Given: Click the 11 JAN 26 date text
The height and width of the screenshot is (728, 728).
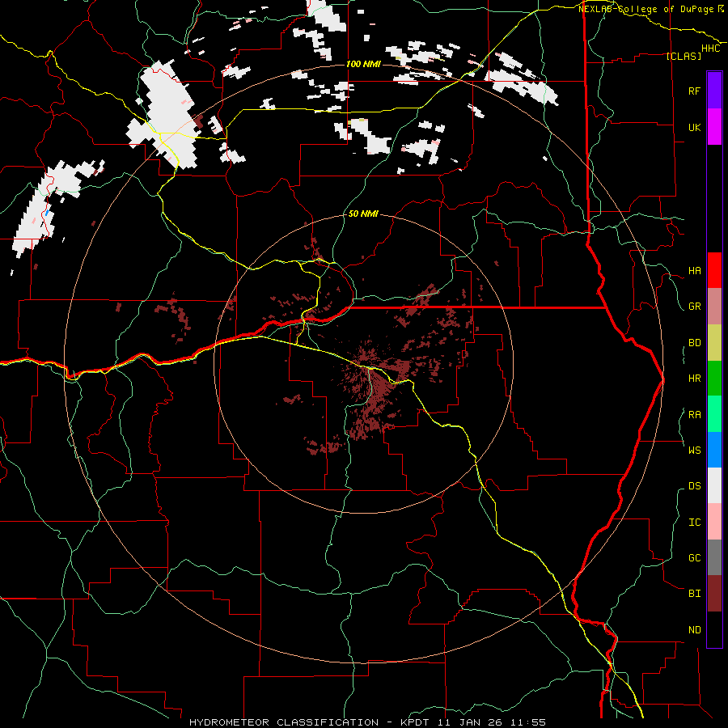Looking at the screenshot, I should point(470,722).
